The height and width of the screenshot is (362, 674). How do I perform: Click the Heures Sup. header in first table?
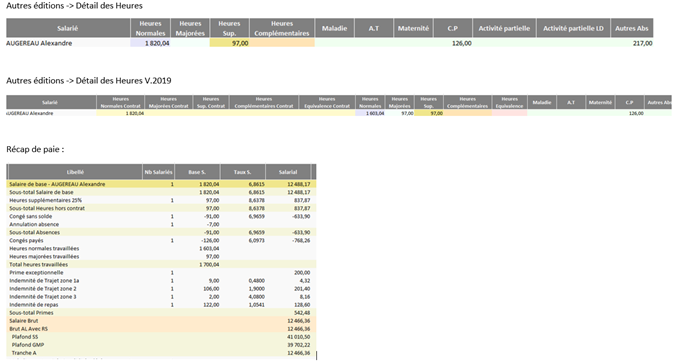[229, 28]
